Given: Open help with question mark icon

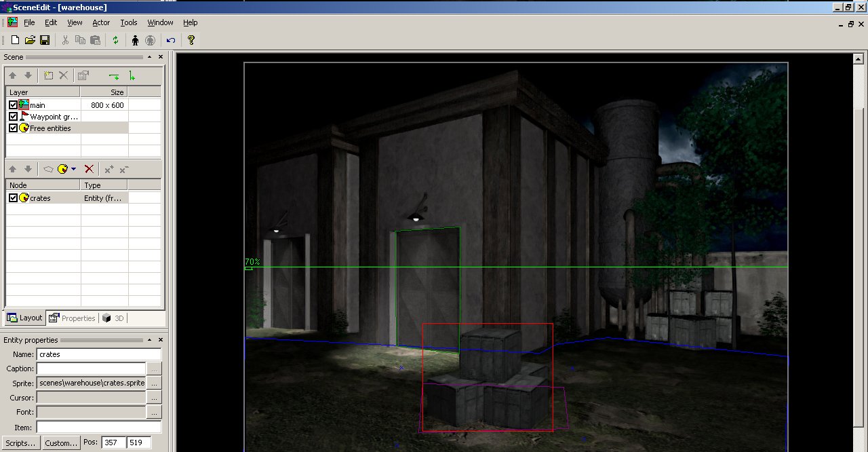Looking at the screenshot, I should pyautogui.click(x=191, y=40).
